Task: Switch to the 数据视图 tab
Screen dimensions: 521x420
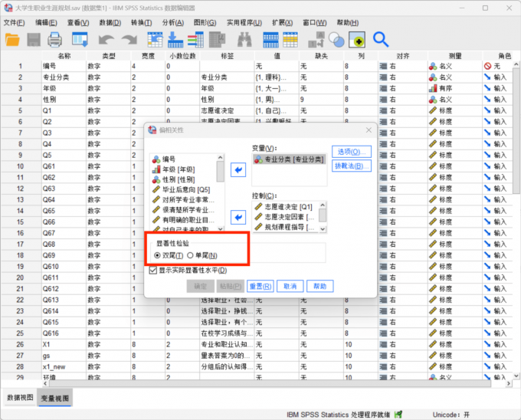Action: coord(20,398)
